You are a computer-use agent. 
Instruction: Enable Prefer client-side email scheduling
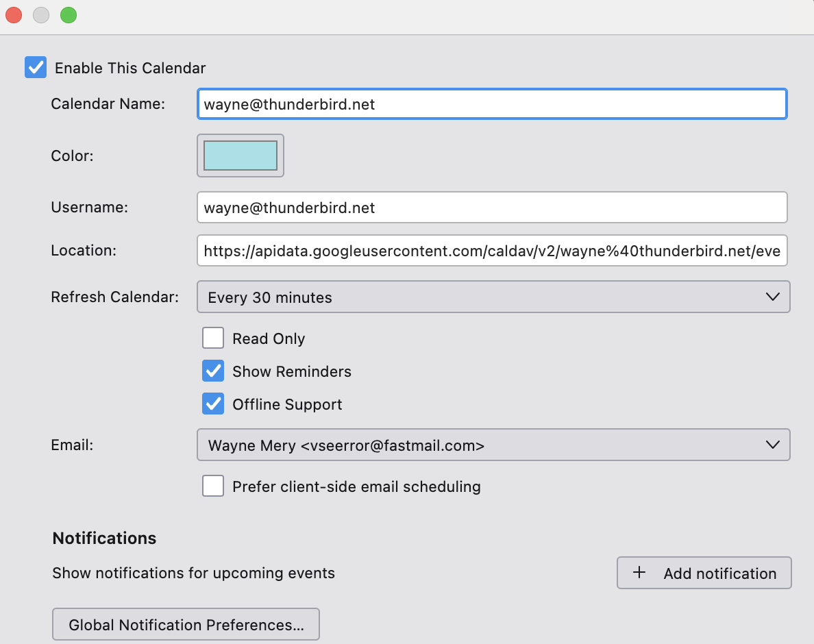[x=213, y=486]
